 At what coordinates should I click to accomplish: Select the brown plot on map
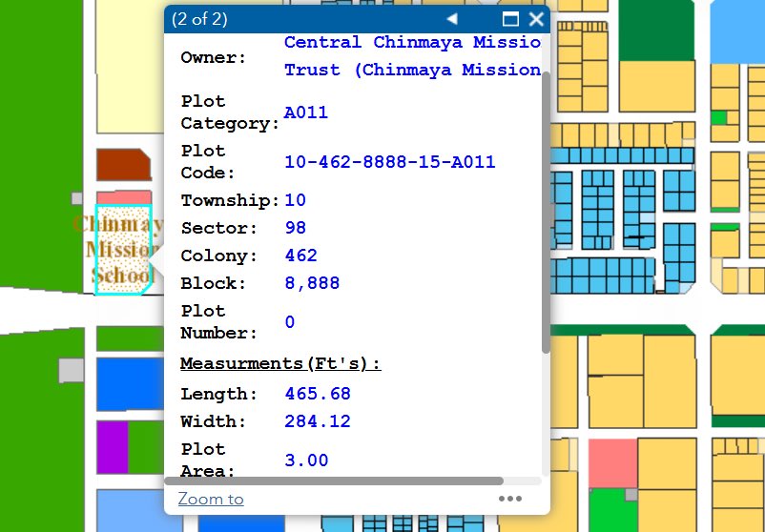coord(123,165)
